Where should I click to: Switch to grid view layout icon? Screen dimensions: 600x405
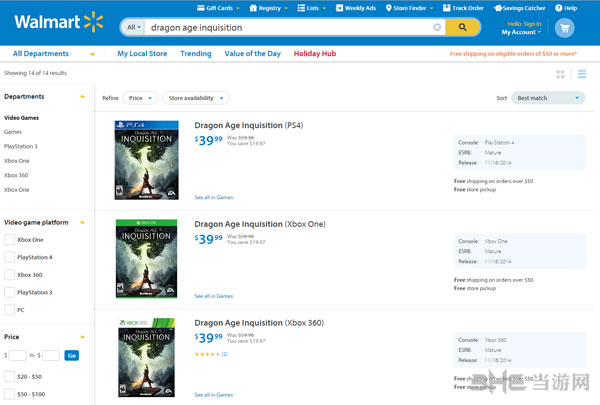pos(560,74)
